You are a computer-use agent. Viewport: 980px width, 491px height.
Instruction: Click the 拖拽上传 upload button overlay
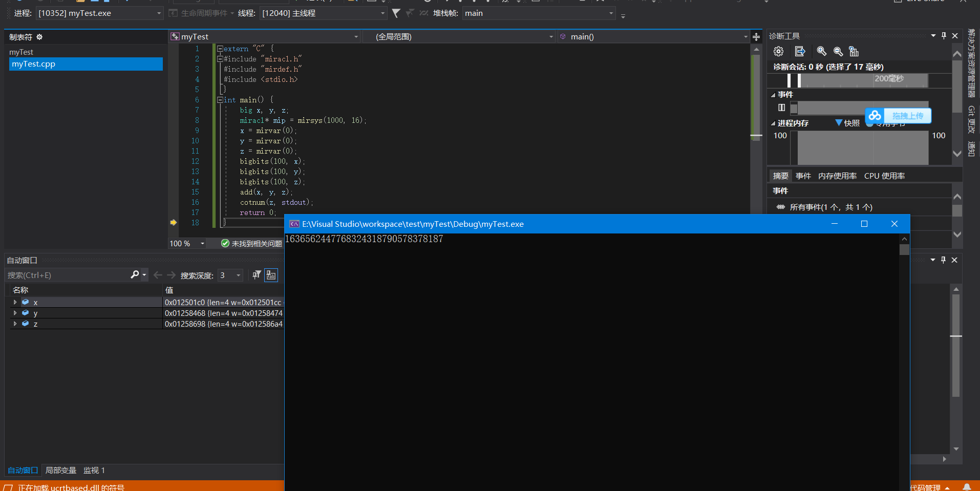[x=908, y=116]
